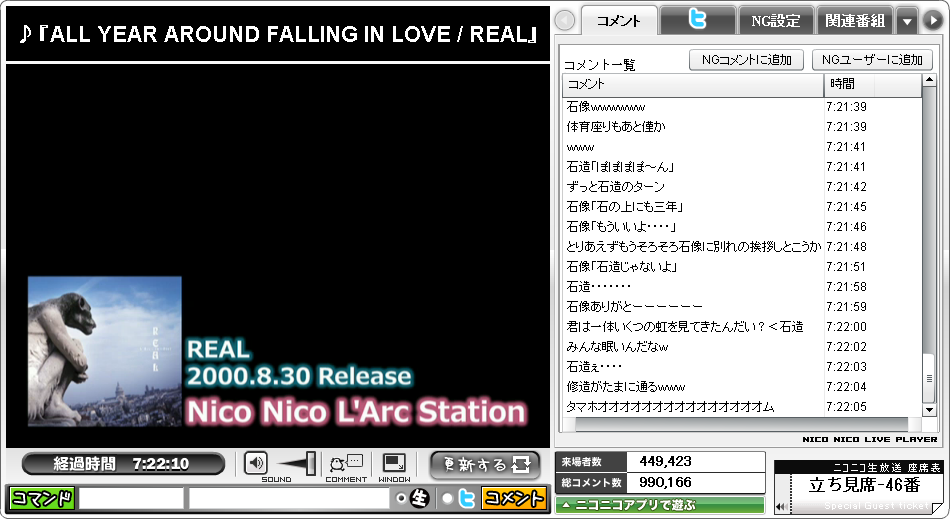
Task: Sort by the コメント column header
Action: click(693, 85)
